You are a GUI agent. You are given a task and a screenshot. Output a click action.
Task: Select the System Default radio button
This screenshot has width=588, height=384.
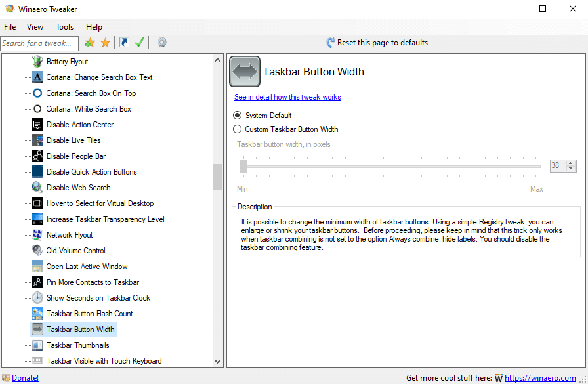[x=237, y=116]
